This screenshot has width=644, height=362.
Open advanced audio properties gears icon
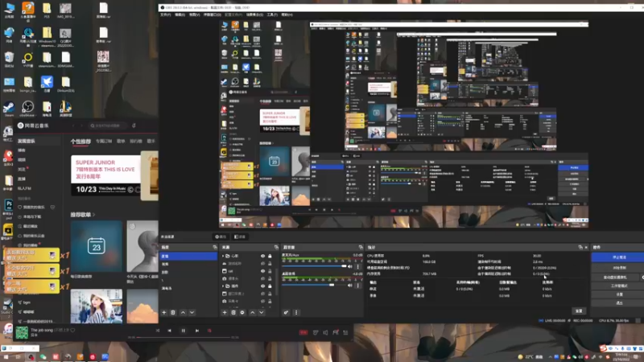pos(286,313)
